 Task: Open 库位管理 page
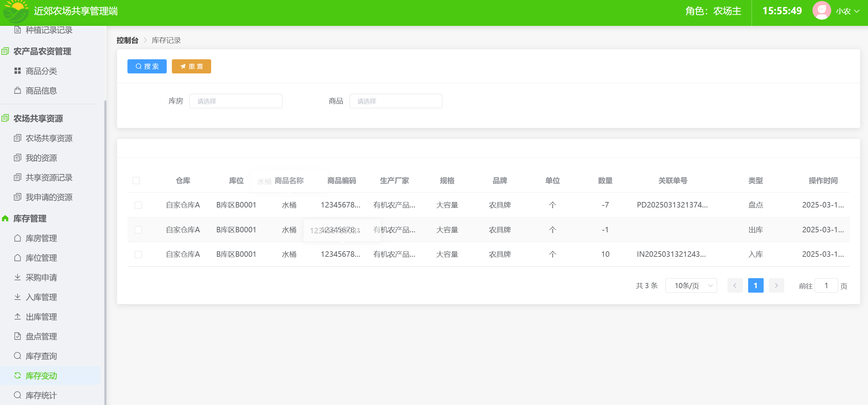pos(41,258)
